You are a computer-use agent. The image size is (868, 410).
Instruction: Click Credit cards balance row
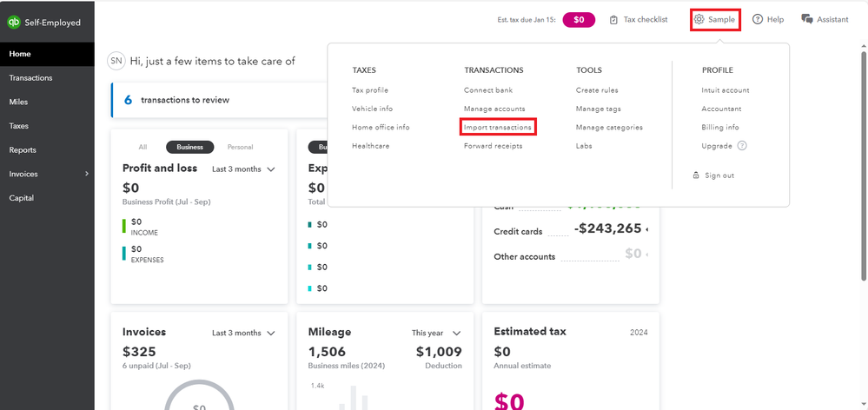570,229
